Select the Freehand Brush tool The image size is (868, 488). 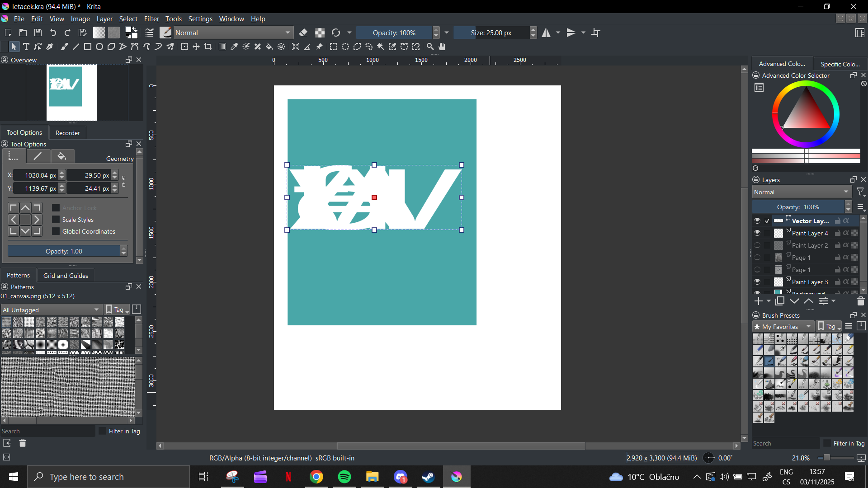click(x=64, y=47)
